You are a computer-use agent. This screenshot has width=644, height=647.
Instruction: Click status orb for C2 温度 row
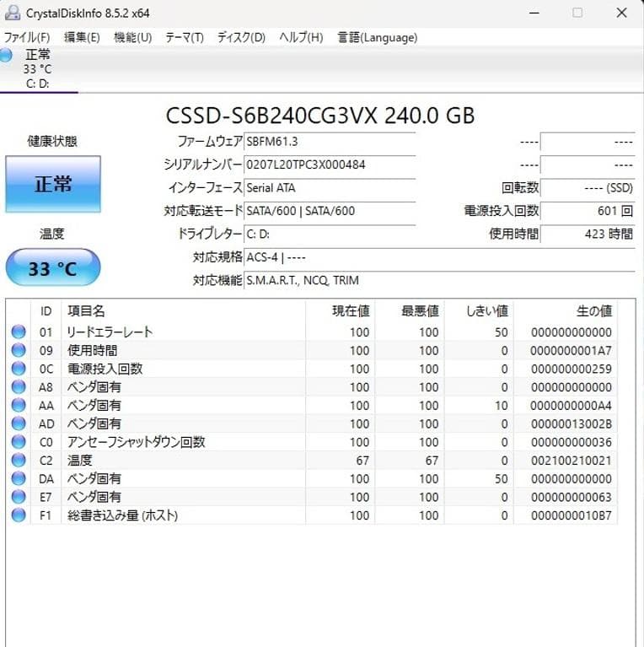click(19, 460)
